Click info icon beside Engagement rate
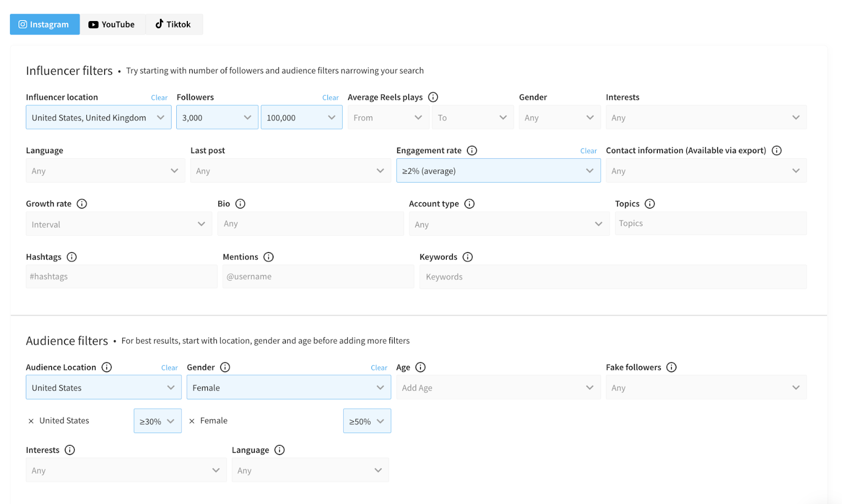This screenshot has width=842, height=504. coord(472,150)
